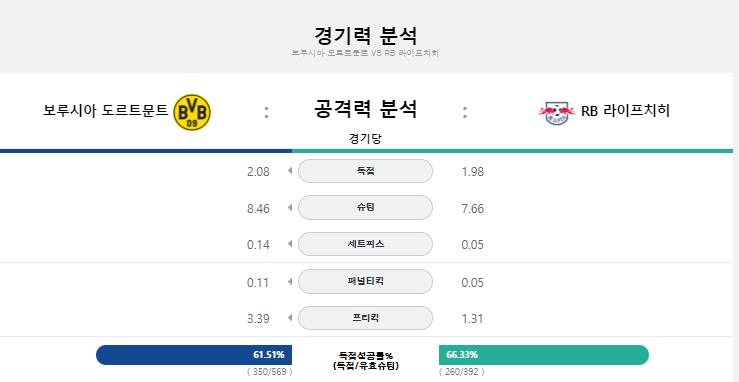Select the 세트피스 stat button
The width and height of the screenshot is (739, 382).
coord(365,244)
